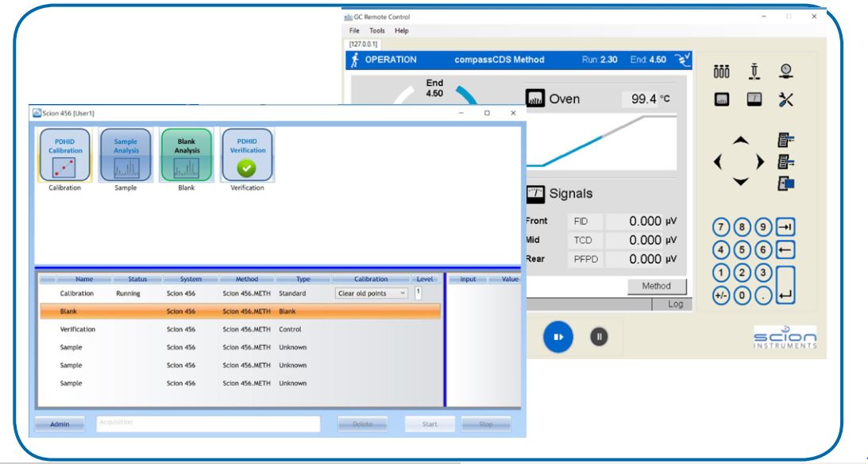Image resolution: width=868 pixels, height=464 pixels.
Task: Click the Acquisition input field
Action: click(x=208, y=424)
